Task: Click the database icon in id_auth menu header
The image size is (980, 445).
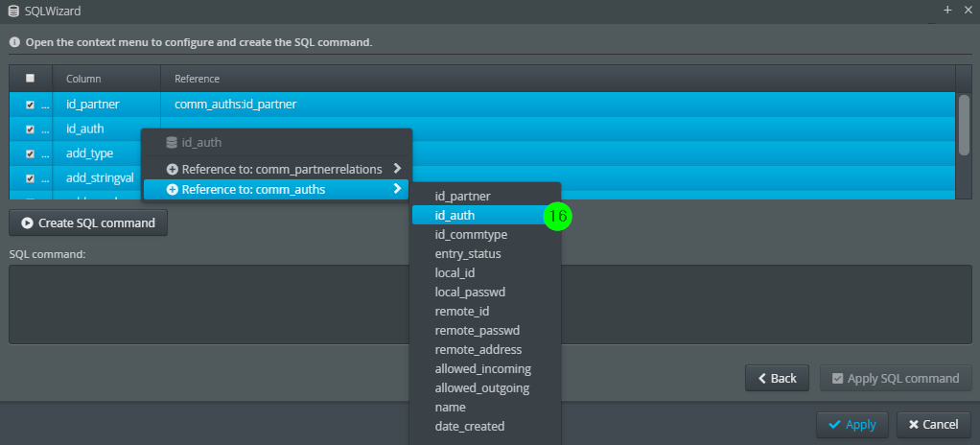Action: point(172,143)
